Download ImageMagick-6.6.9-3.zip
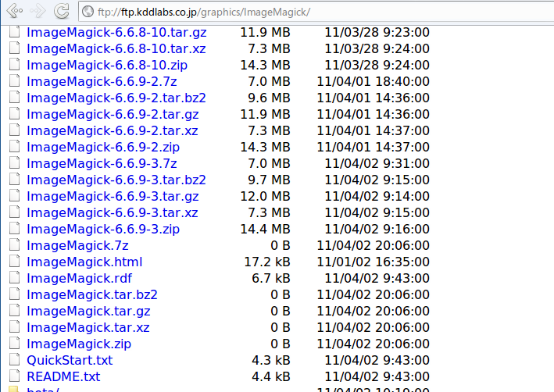554x392 pixels. click(x=103, y=230)
